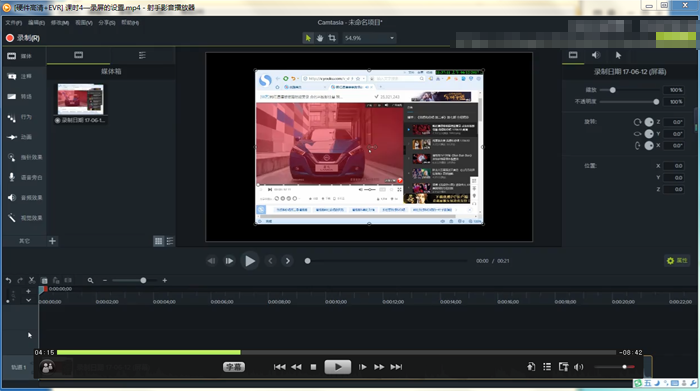Click the scale 100% value field
This screenshot has width=700, height=391.
(674, 90)
